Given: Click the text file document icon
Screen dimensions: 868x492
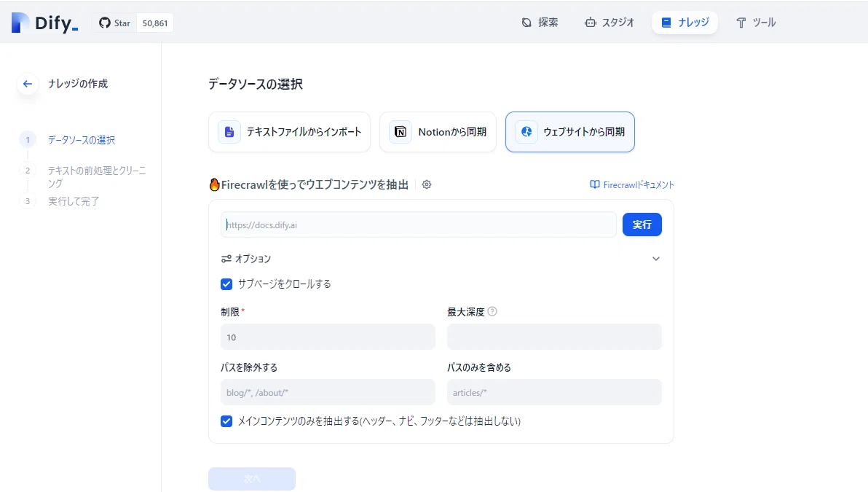Looking at the screenshot, I should [229, 132].
